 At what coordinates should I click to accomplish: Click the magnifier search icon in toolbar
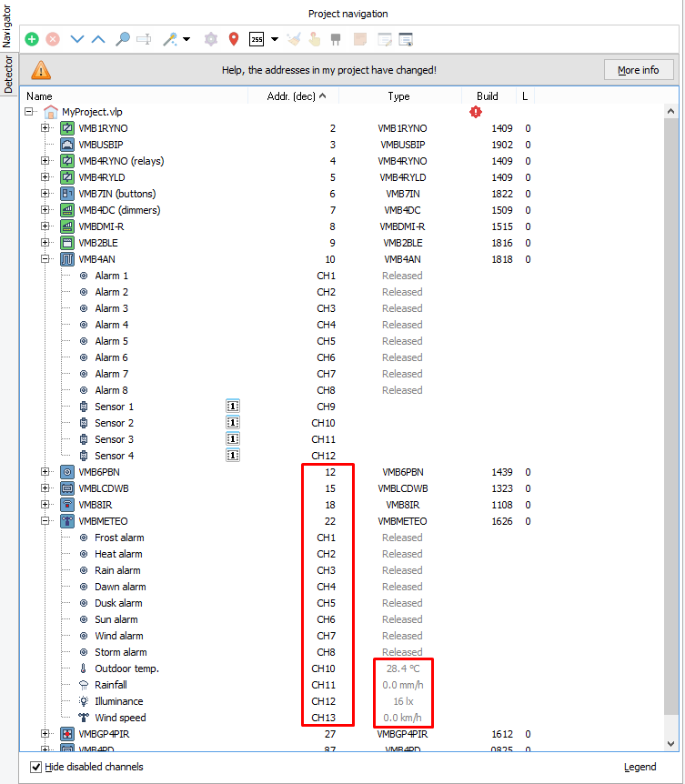click(122, 39)
